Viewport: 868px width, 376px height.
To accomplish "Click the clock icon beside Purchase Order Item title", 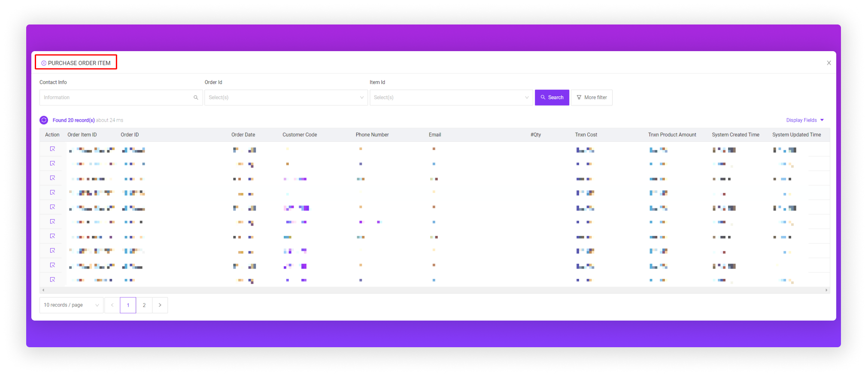I will (x=44, y=63).
